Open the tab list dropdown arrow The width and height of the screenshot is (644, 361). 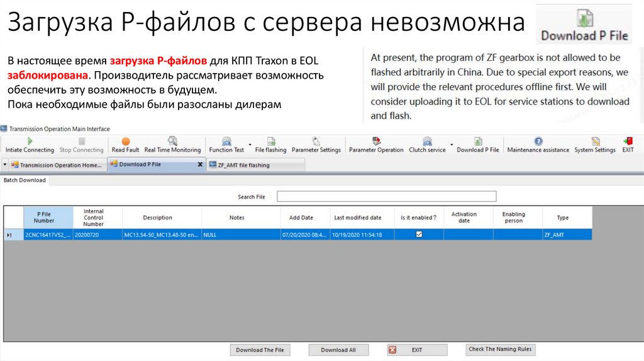(x=4, y=165)
